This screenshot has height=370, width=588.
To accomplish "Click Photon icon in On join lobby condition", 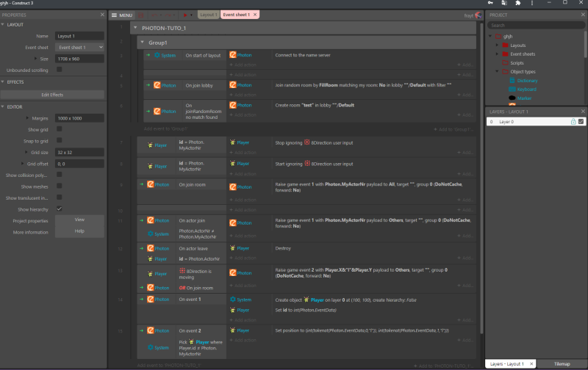I will pos(157,85).
